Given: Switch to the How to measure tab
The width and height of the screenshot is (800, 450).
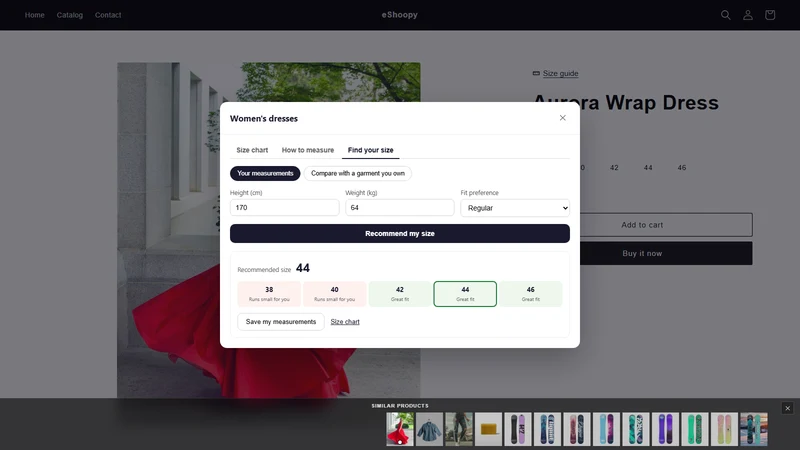Looking at the screenshot, I should [308, 150].
